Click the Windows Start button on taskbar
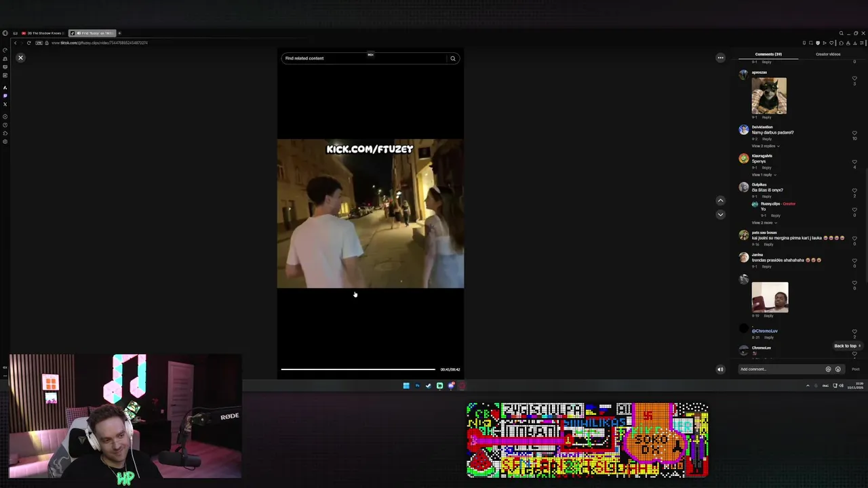 (406, 386)
